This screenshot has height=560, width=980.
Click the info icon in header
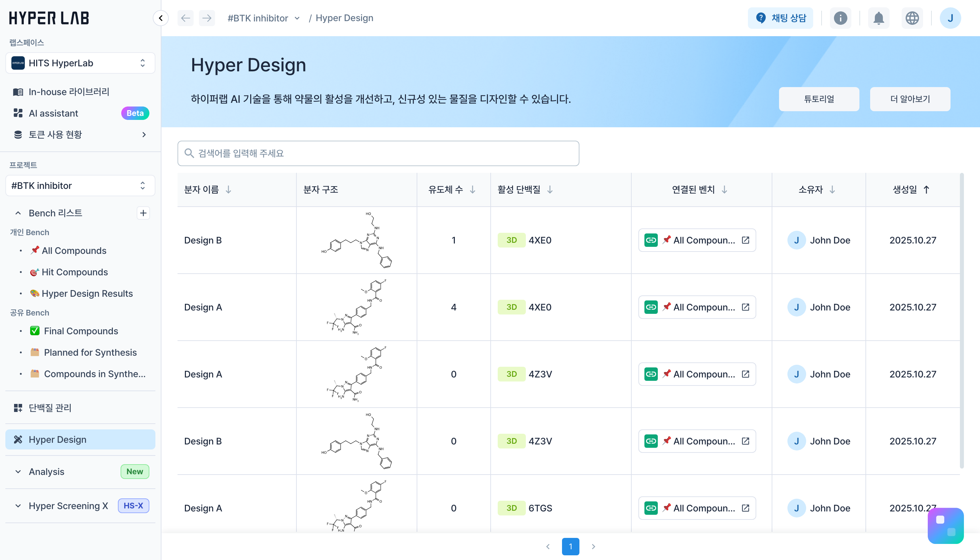tap(840, 18)
